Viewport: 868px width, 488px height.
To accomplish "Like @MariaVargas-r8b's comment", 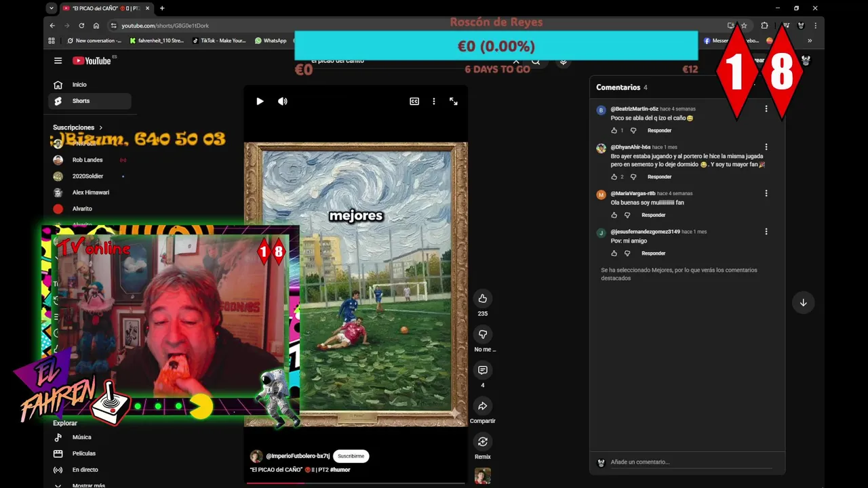I will pyautogui.click(x=614, y=215).
